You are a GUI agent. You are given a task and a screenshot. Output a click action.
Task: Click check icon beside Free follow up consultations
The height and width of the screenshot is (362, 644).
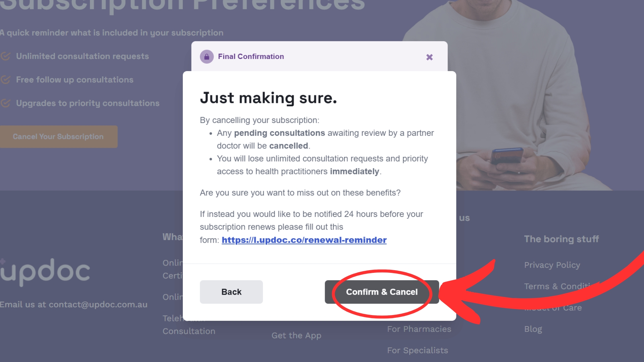(x=5, y=80)
